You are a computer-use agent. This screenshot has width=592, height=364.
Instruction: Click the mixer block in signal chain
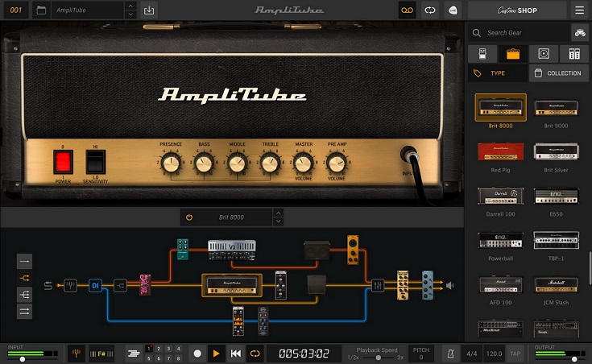[378, 285]
